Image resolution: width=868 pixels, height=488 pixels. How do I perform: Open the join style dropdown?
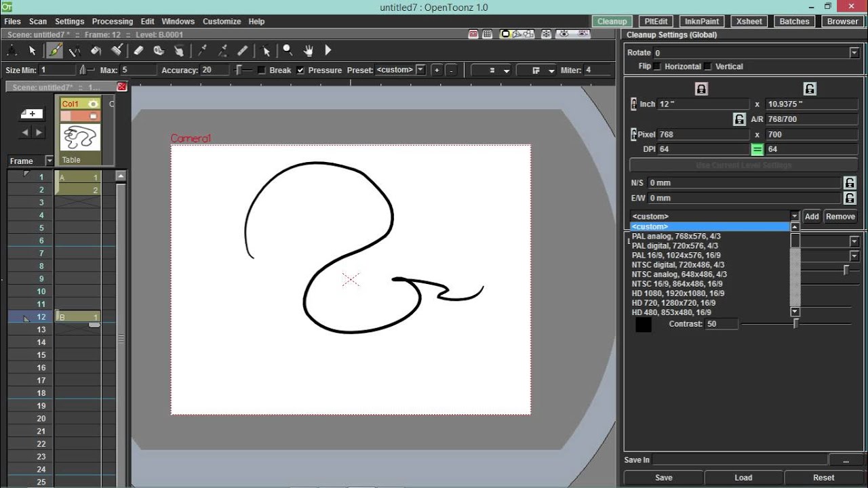538,70
